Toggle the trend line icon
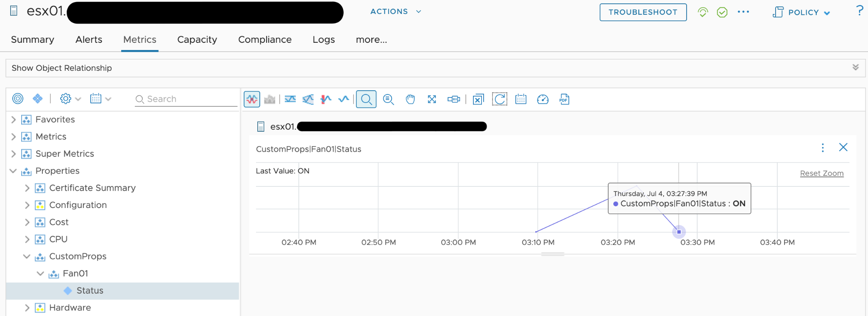Image resolution: width=868 pixels, height=316 pixels. [x=344, y=100]
